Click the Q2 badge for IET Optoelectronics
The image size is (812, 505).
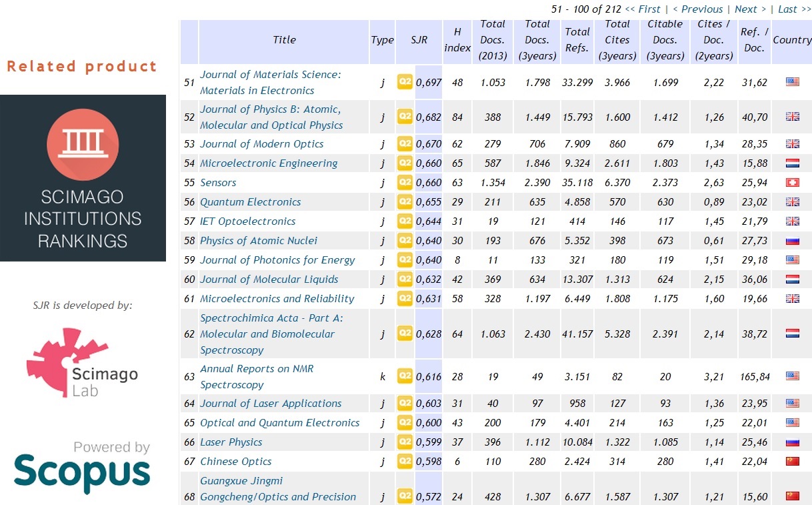point(405,221)
